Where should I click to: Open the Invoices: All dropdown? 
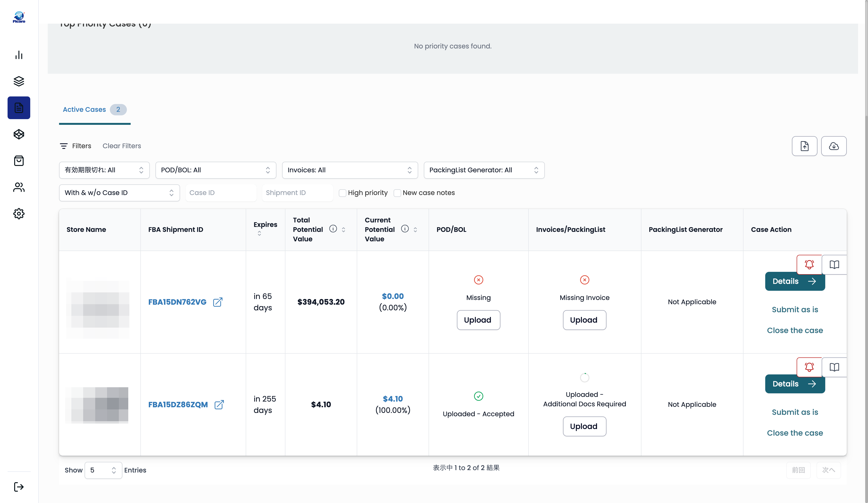pos(350,170)
